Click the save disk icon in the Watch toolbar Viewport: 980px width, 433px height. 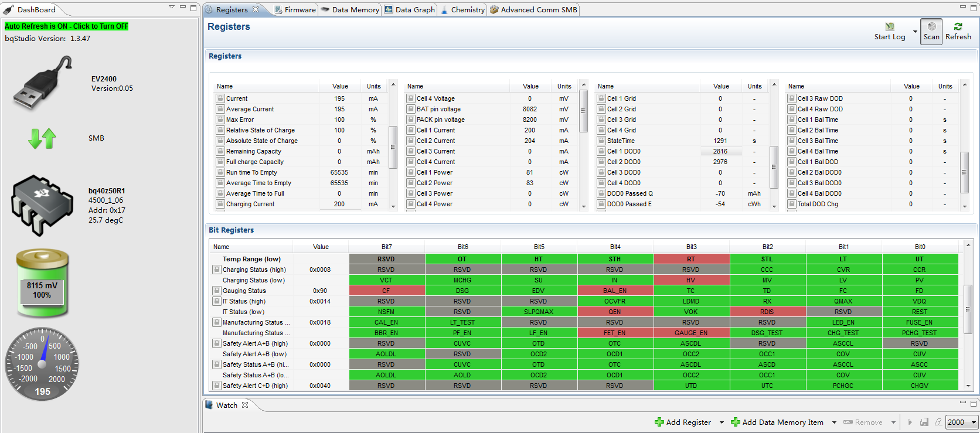point(924,422)
